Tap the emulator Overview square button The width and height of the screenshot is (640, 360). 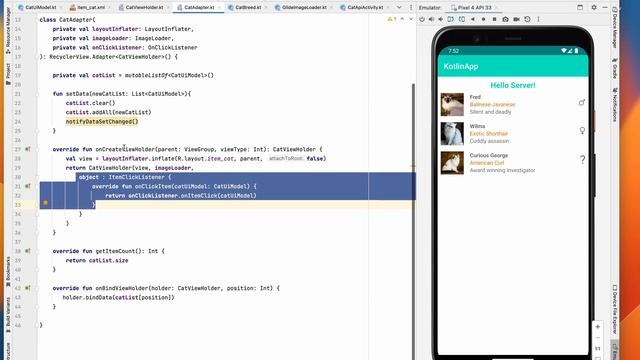(494, 19)
